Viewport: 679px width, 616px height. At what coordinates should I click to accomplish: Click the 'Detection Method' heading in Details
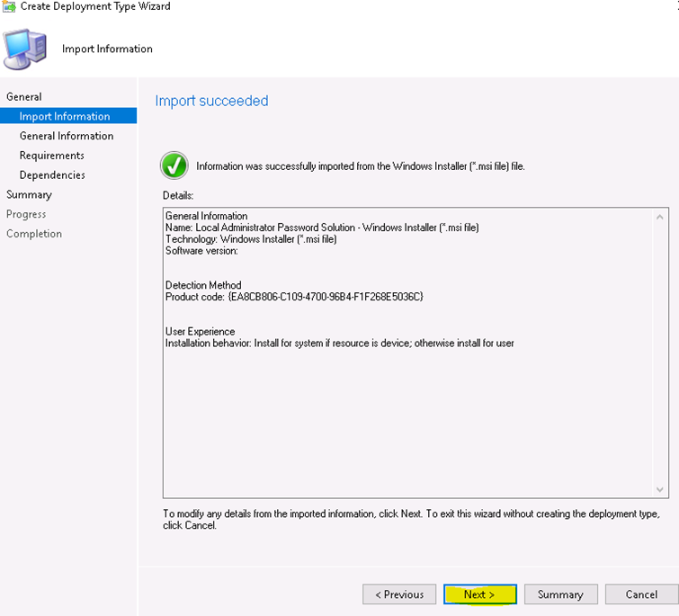click(203, 285)
